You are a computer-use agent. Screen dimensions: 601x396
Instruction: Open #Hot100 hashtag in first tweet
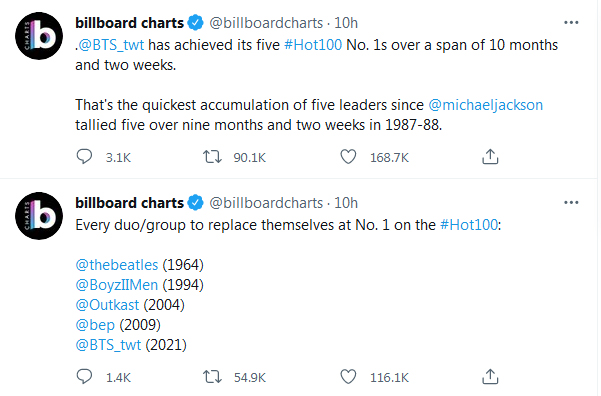tap(313, 45)
